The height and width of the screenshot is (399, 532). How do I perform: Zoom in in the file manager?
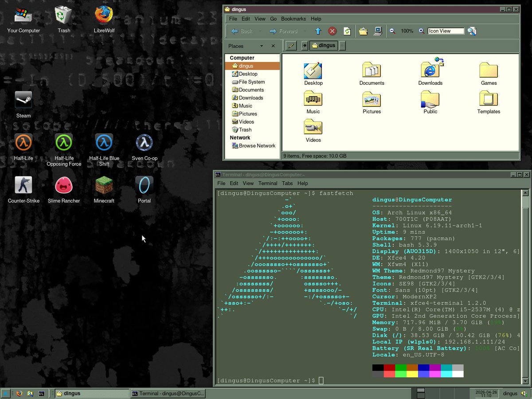point(422,31)
